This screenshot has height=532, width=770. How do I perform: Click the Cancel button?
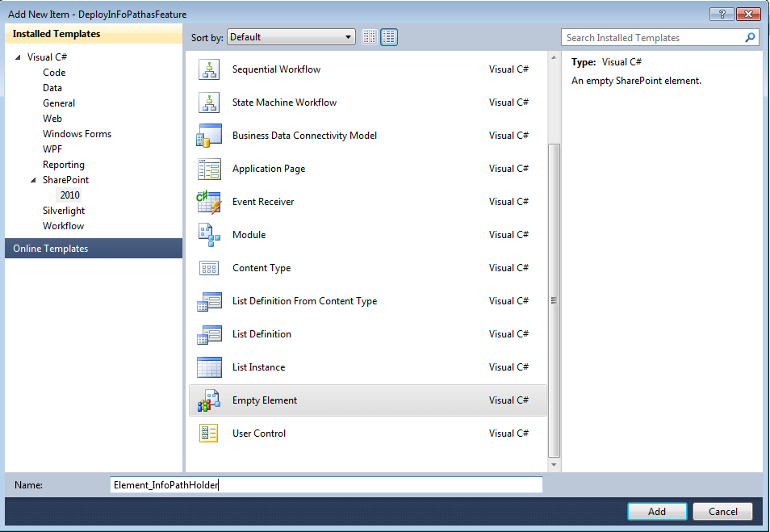click(723, 511)
